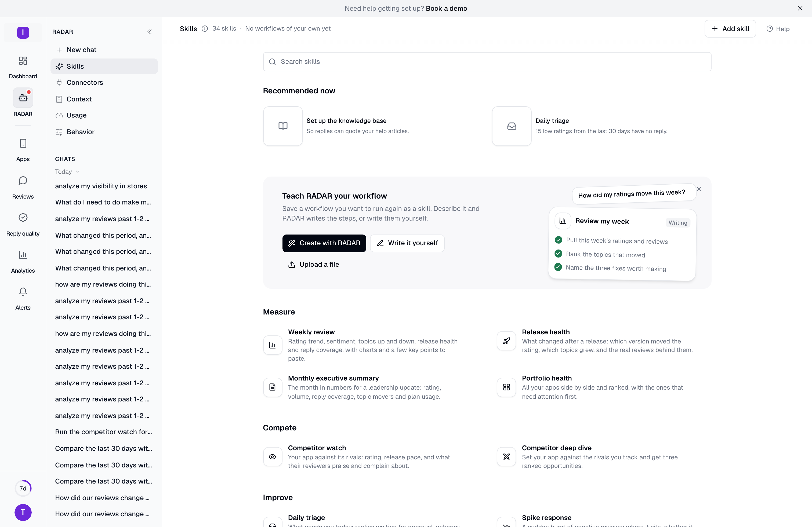Open Analytics bar chart icon

(x=23, y=255)
